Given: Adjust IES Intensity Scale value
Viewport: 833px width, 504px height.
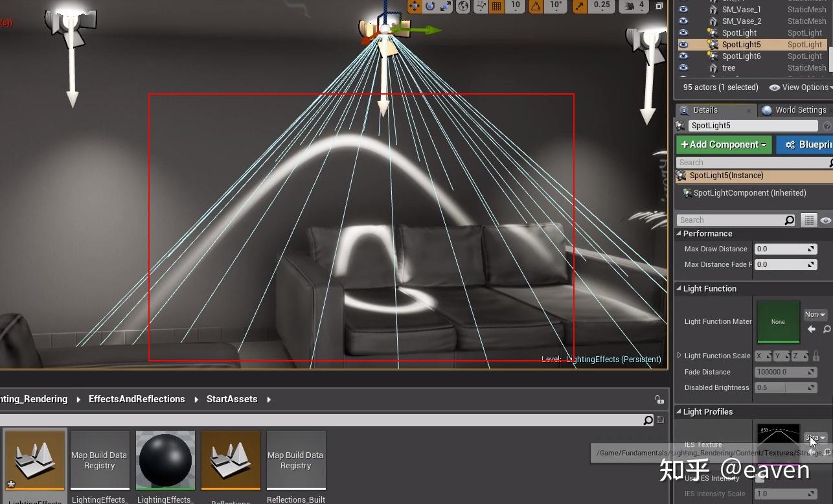Looking at the screenshot, I should pyautogui.click(x=786, y=494).
